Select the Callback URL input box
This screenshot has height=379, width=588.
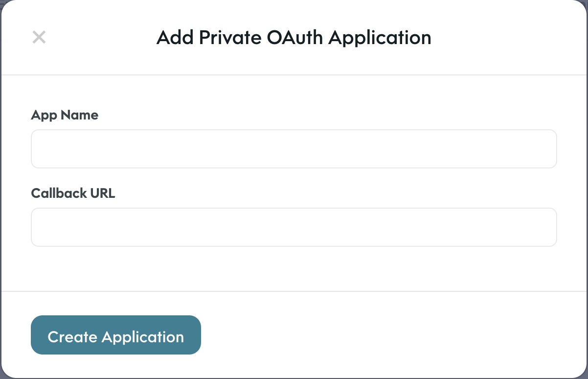[x=294, y=227]
